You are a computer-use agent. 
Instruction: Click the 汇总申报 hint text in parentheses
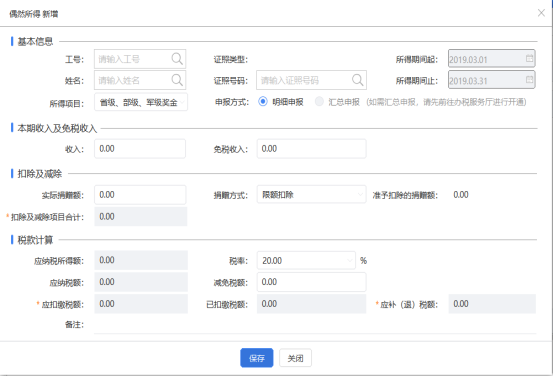click(x=446, y=102)
